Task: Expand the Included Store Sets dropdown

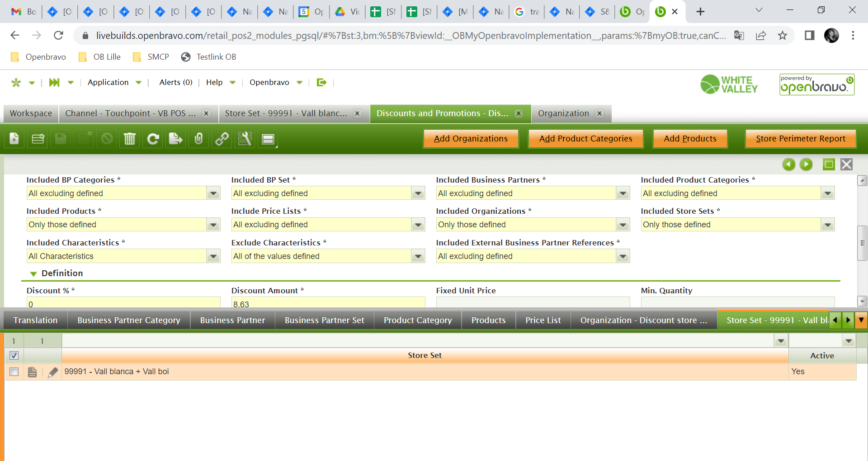Action: coord(827,225)
